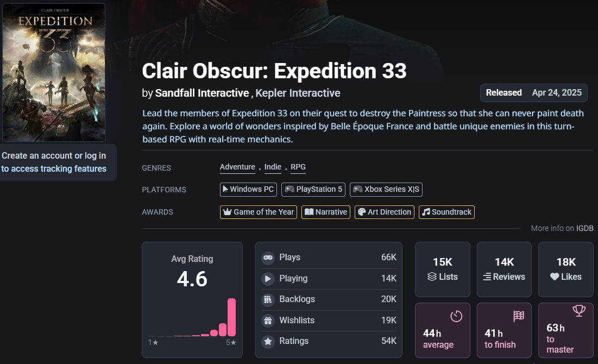
Task: Click the Playing play-circle icon
Action: (267, 279)
